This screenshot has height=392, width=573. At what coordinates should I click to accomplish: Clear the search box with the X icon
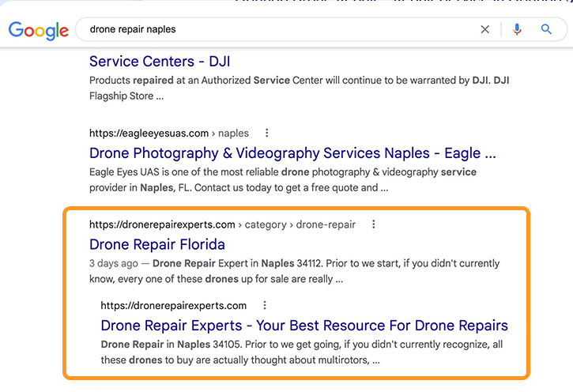click(485, 29)
